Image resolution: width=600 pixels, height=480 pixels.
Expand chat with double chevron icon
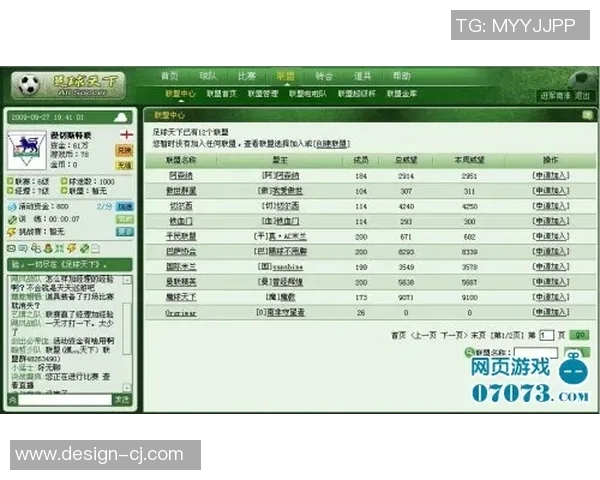click(13, 400)
